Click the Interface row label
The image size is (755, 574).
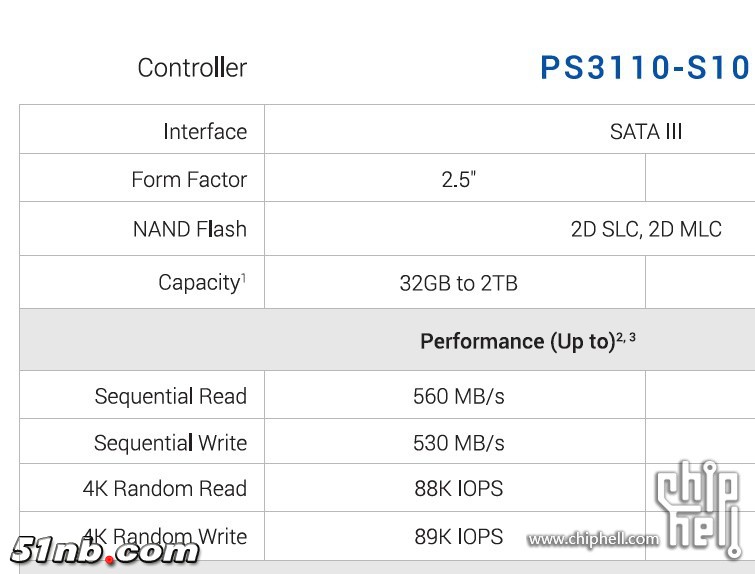point(205,132)
